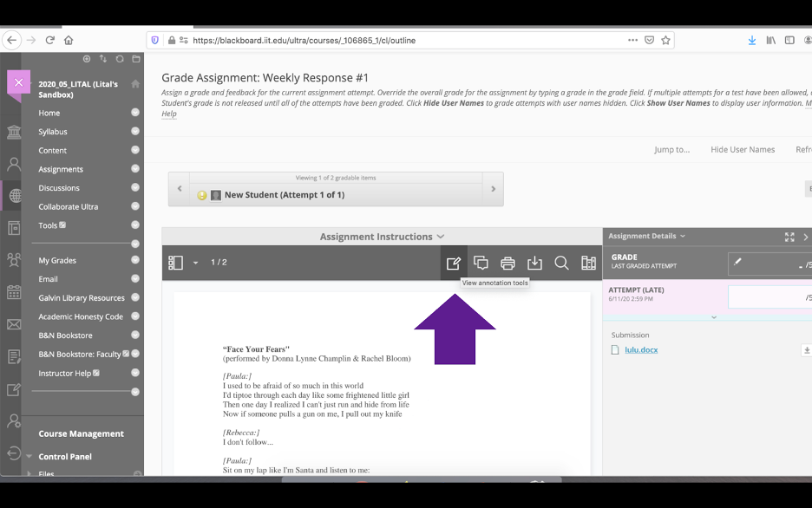Open Groups people icon in Ultra navigation
Screen dimensions: 812x508
(x=14, y=260)
